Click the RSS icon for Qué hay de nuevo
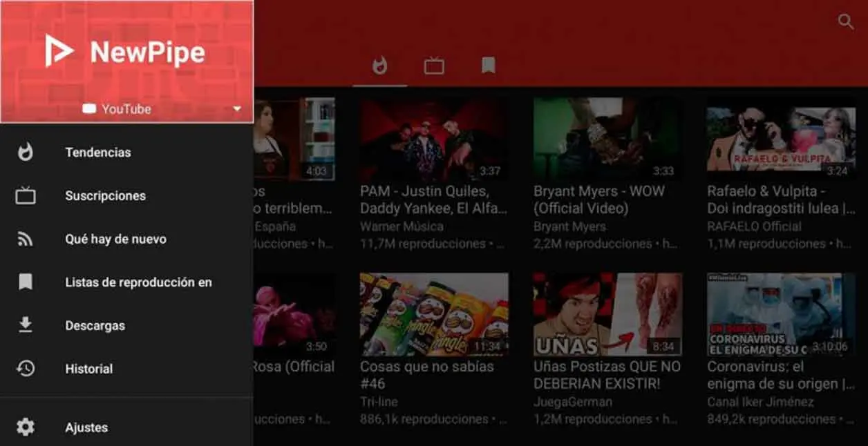868x446 pixels. click(26, 238)
